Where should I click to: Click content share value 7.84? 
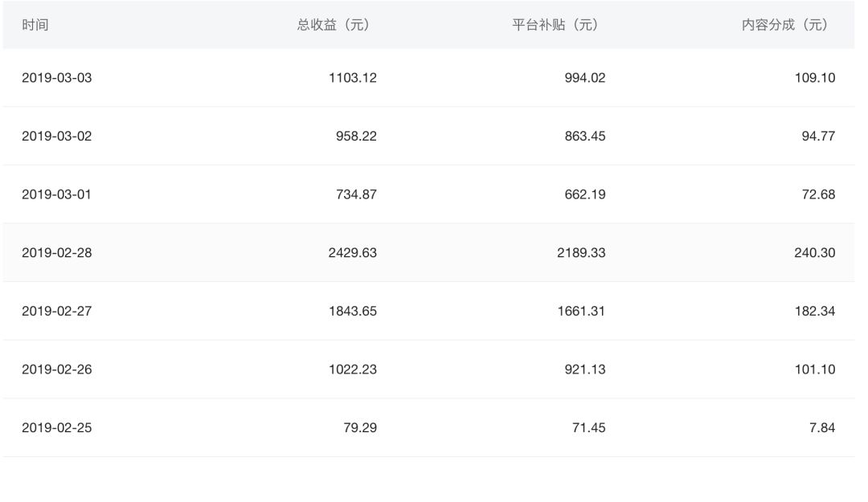pyautogui.click(x=821, y=427)
